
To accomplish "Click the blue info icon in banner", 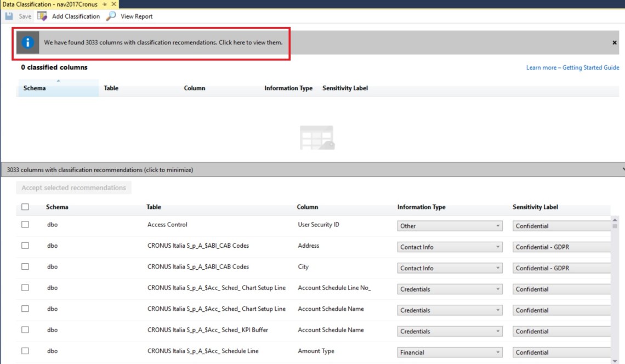I will point(27,42).
